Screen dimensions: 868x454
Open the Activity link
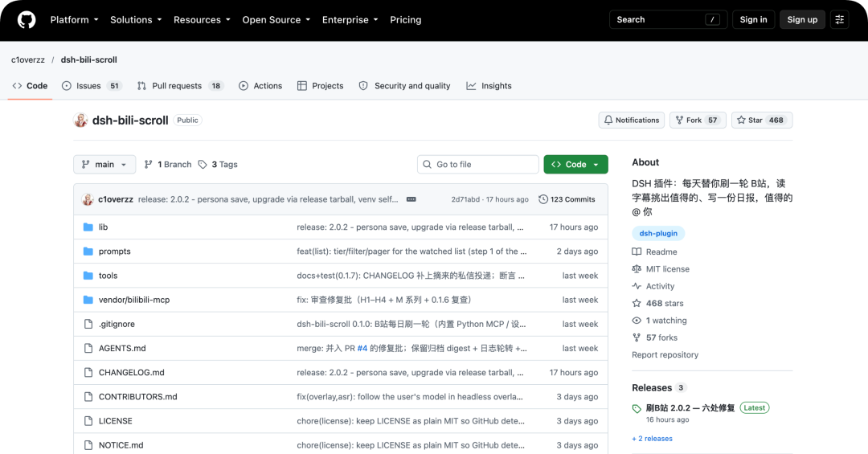click(653, 286)
